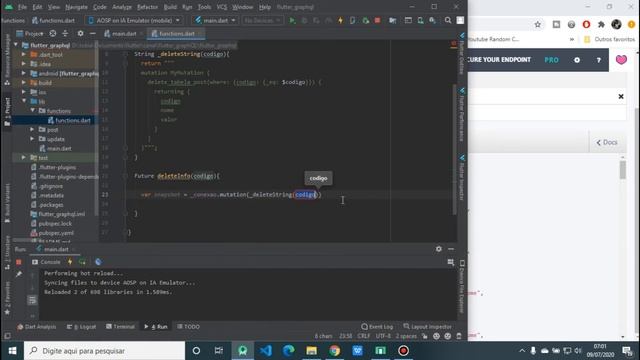The image size is (640, 360).
Task: Open the Refactor menu
Action: (x=147, y=7)
